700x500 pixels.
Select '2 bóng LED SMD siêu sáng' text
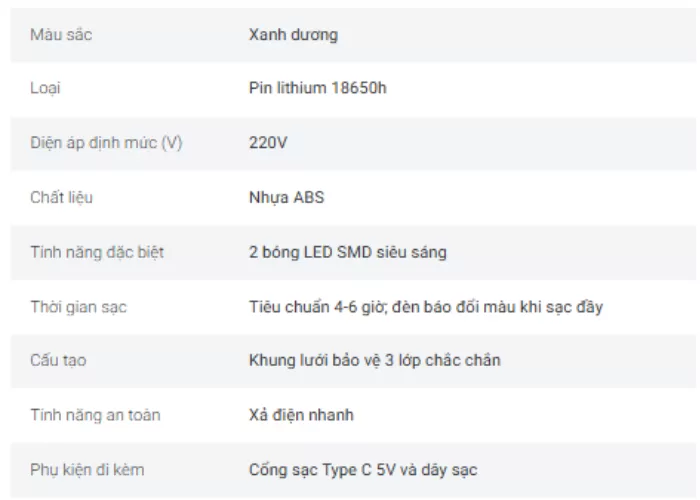347,252
